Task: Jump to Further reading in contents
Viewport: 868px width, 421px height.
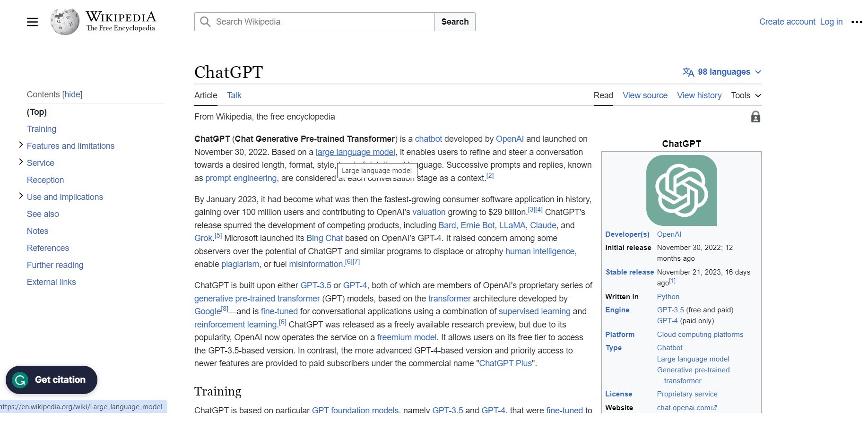Action: pos(55,265)
